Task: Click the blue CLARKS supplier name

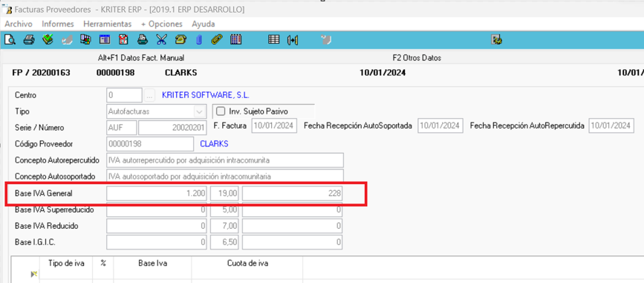Action: click(x=214, y=144)
